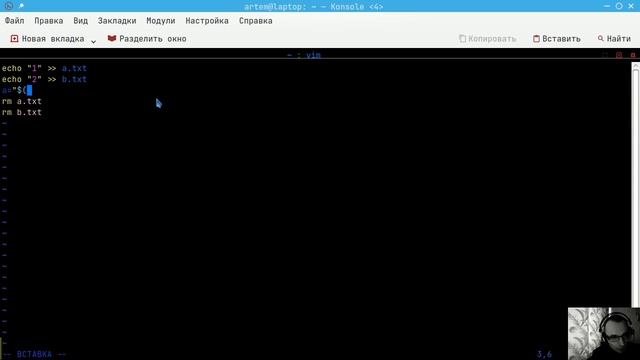
Task: Click the webcam video thumbnail
Action: [x=604, y=333]
